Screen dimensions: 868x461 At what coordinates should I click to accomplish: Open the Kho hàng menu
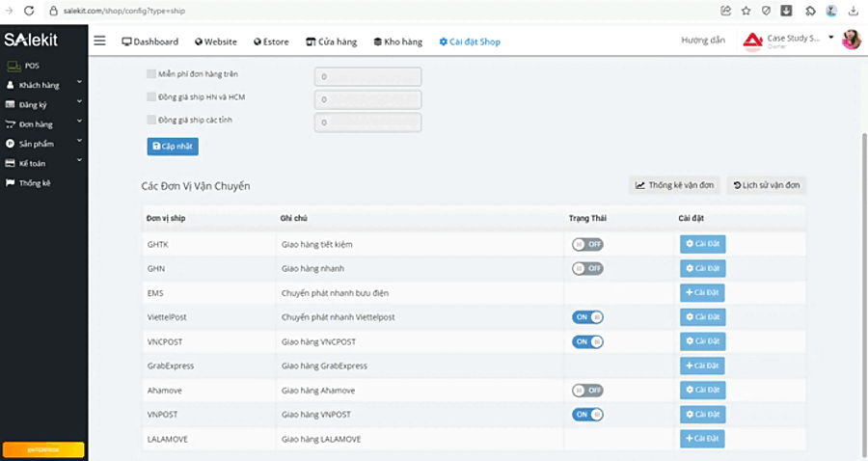(397, 41)
